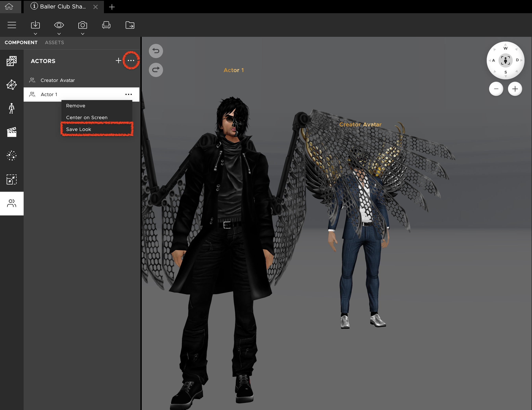Open the skeleton pose panel icon
This screenshot has width=532, height=410.
(x=11, y=108)
